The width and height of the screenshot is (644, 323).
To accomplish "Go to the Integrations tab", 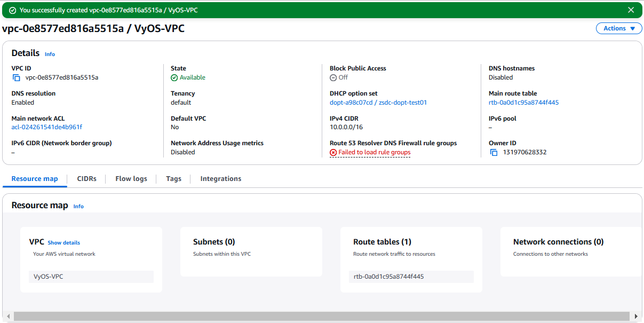I will (220, 179).
